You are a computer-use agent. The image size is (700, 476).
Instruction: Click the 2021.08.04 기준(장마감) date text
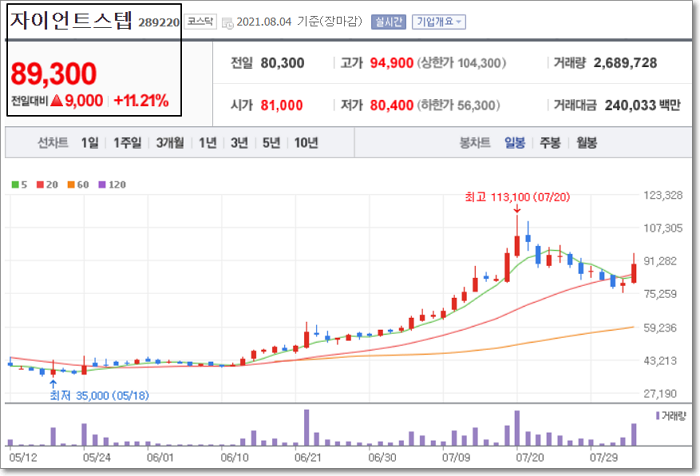pyautogui.click(x=299, y=21)
